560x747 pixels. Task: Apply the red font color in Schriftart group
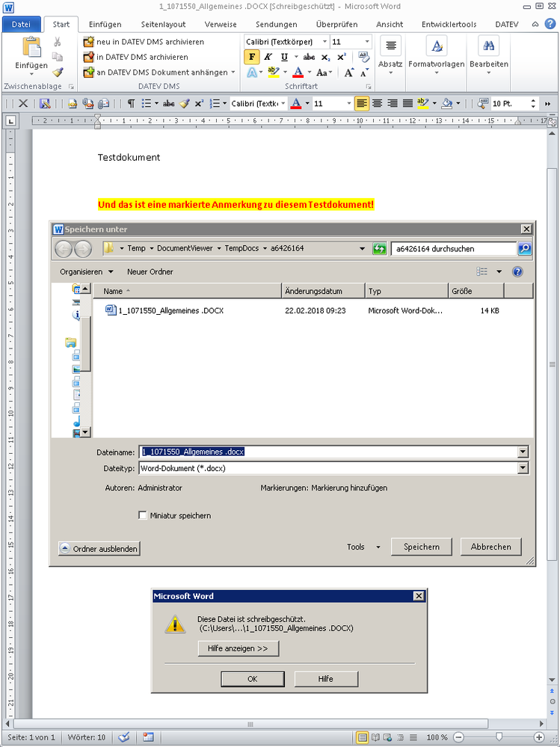[x=298, y=73]
